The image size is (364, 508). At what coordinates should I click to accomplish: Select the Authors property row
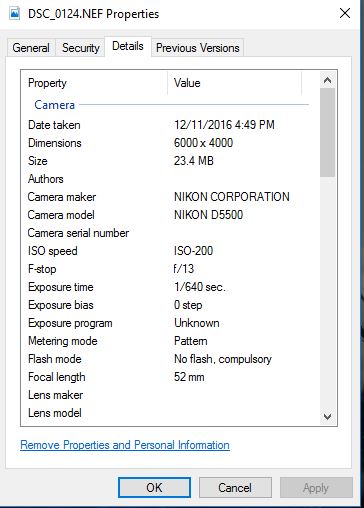(x=168, y=179)
